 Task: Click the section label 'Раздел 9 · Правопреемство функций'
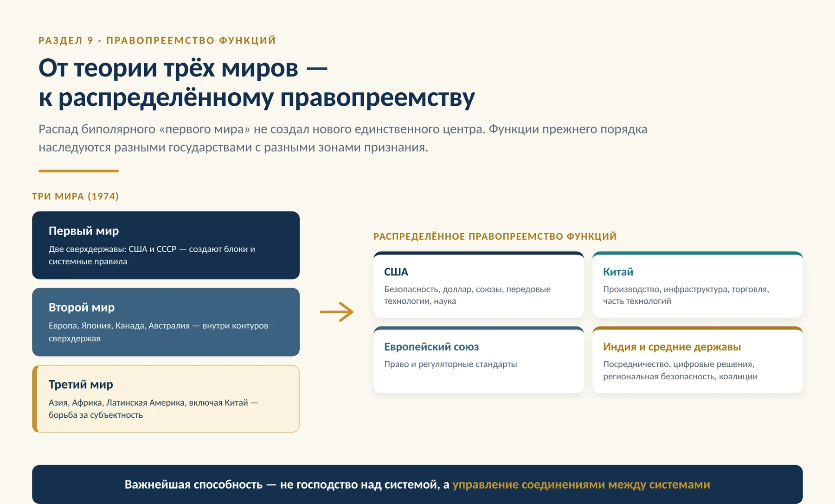click(x=157, y=40)
